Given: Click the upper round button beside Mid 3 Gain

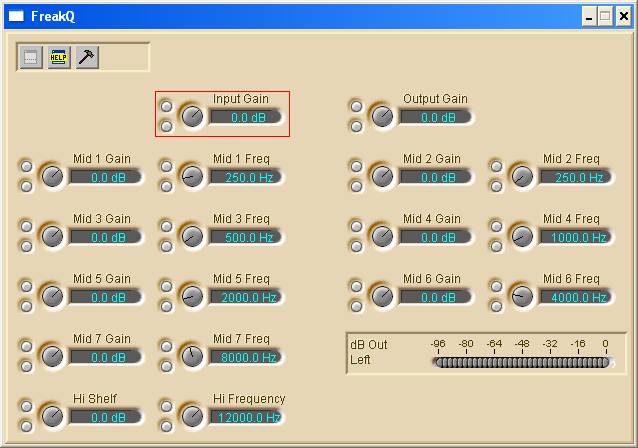Looking at the screenshot, I should 26,226.
